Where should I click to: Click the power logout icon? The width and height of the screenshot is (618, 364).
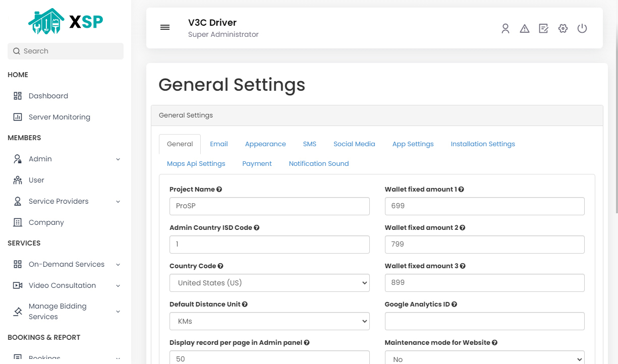pos(582,28)
